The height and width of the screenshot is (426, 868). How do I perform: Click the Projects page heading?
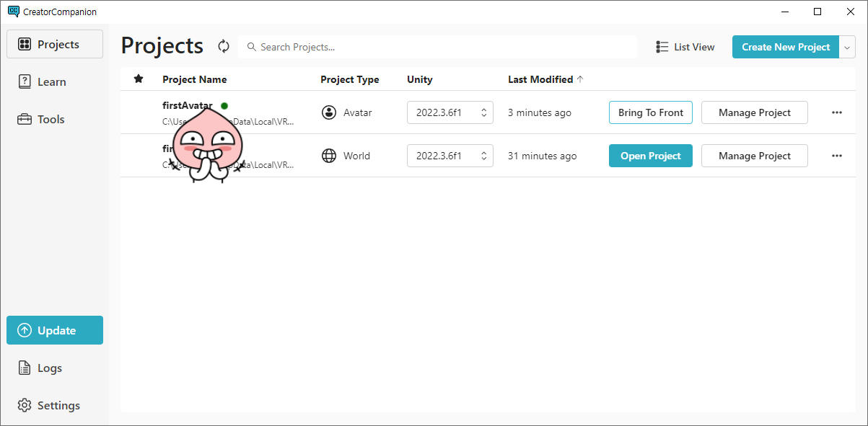(162, 45)
